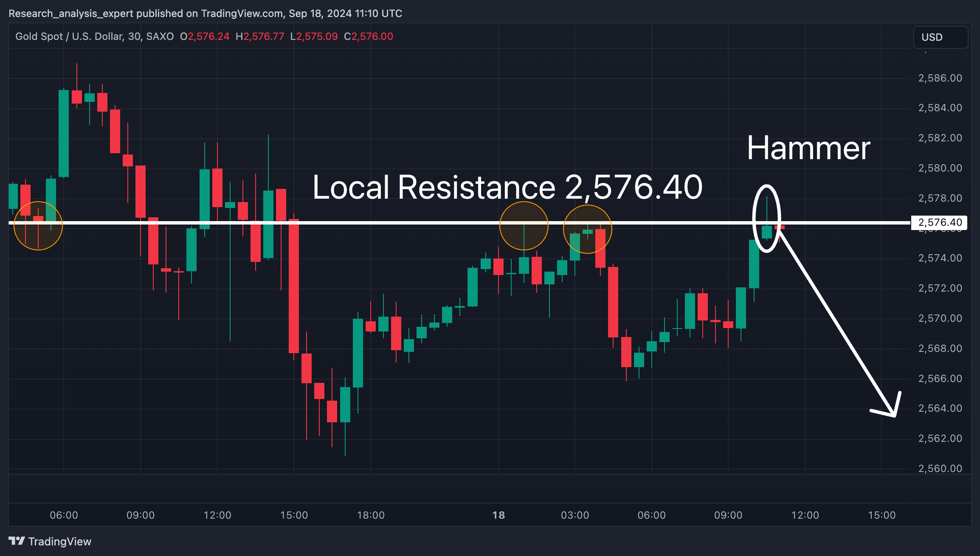Click the first 15:00 time axis label
The image size is (980, 556).
click(x=294, y=515)
